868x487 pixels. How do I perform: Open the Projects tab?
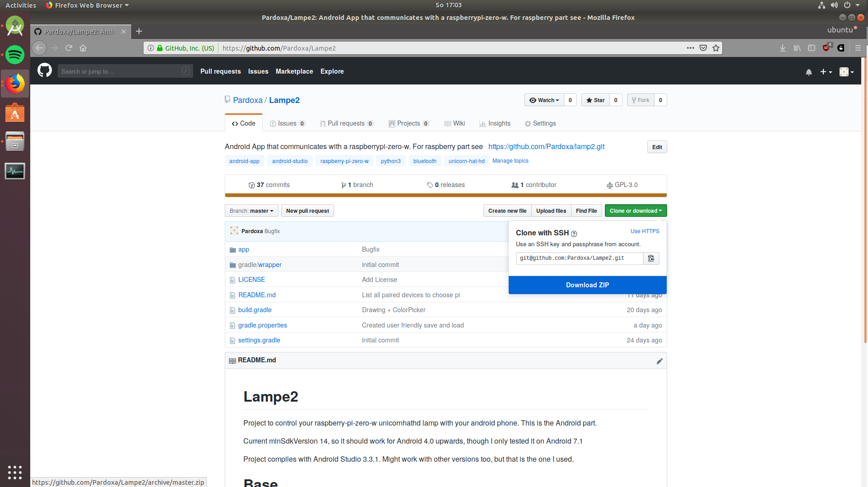pos(408,123)
